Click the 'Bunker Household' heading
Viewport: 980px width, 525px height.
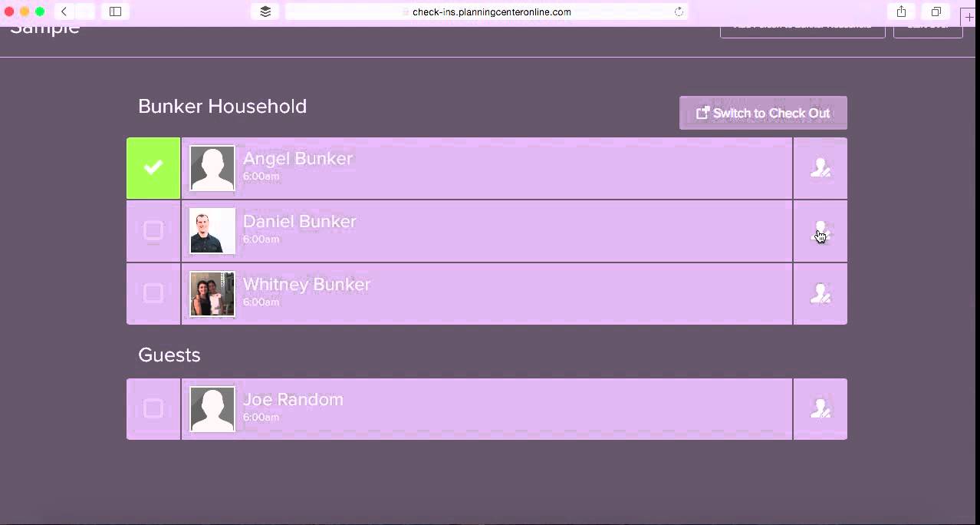[x=222, y=106]
